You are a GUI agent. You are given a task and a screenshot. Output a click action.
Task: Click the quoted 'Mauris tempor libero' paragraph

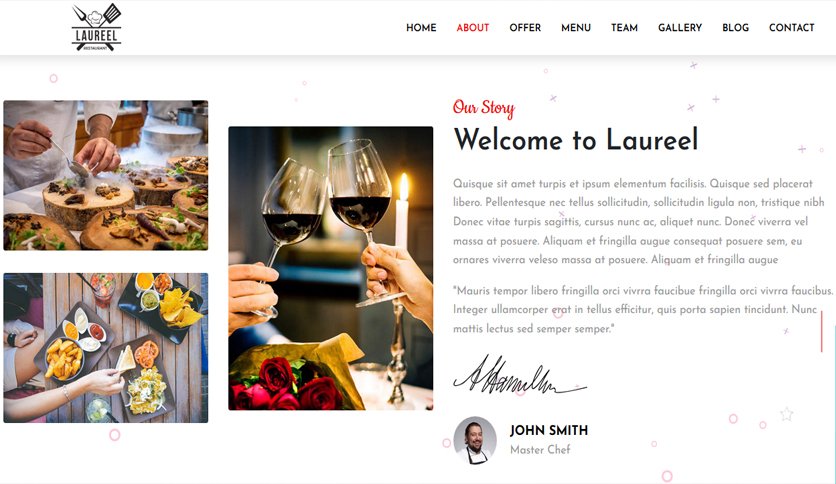coord(643,310)
